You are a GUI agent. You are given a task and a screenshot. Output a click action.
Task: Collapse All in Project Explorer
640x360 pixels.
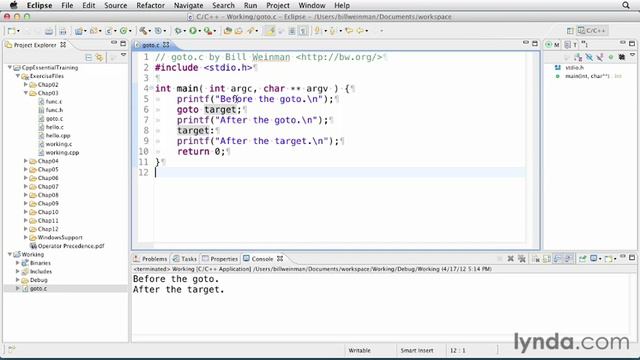pyautogui.click(x=88, y=57)
